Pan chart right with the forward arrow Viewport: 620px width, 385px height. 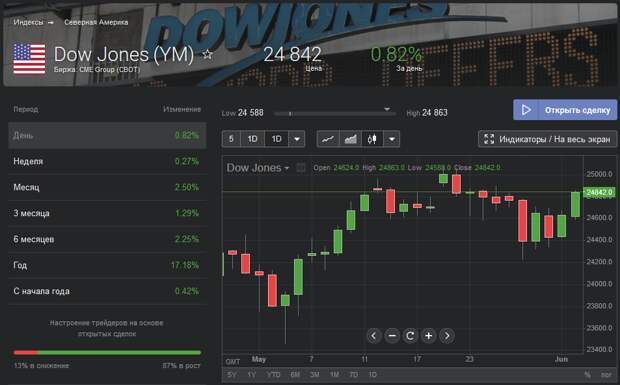click(447, 336)
